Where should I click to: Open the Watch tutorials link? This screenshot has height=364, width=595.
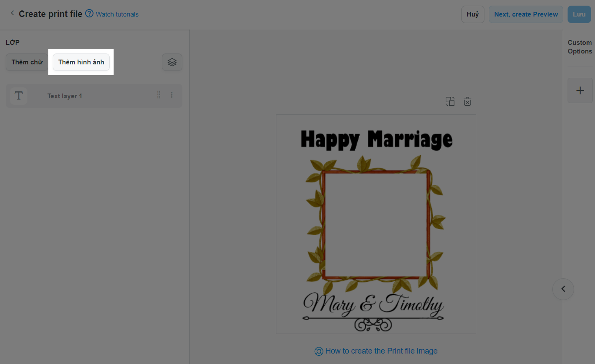point(117,14)
